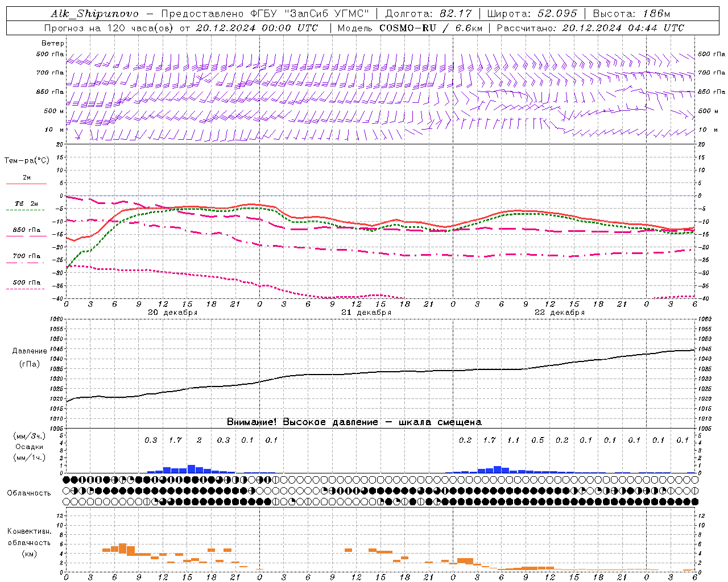Click the "Осадки" precipitation label
Viewport: 728px width, 582px height.
(30, 447)
